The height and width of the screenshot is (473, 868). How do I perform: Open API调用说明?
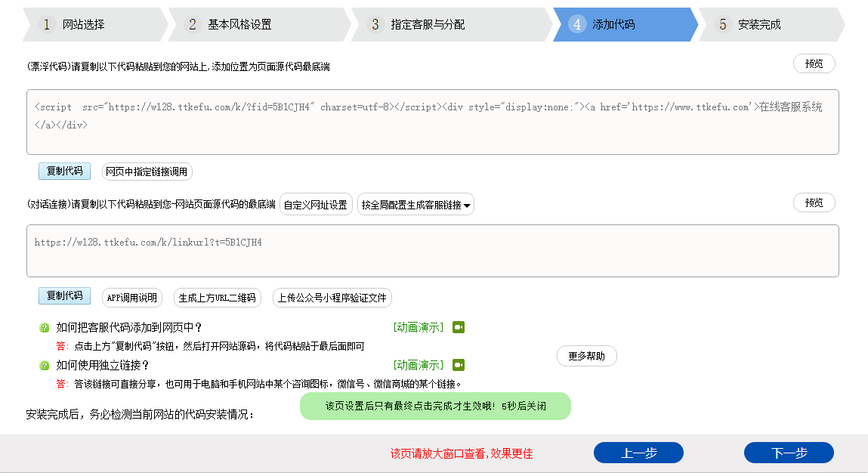pyautogui.click(x=131, y=298)
